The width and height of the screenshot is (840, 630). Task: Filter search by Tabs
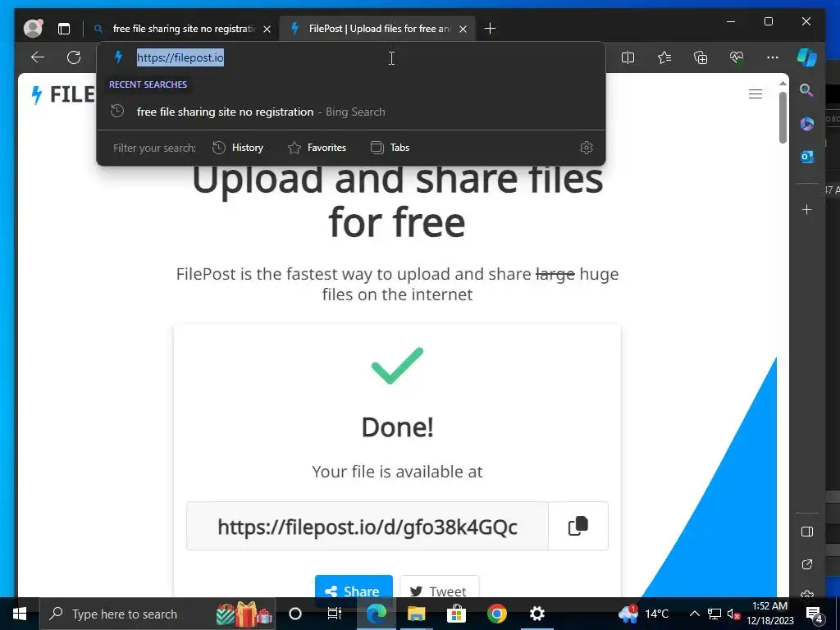coord(390,148)
